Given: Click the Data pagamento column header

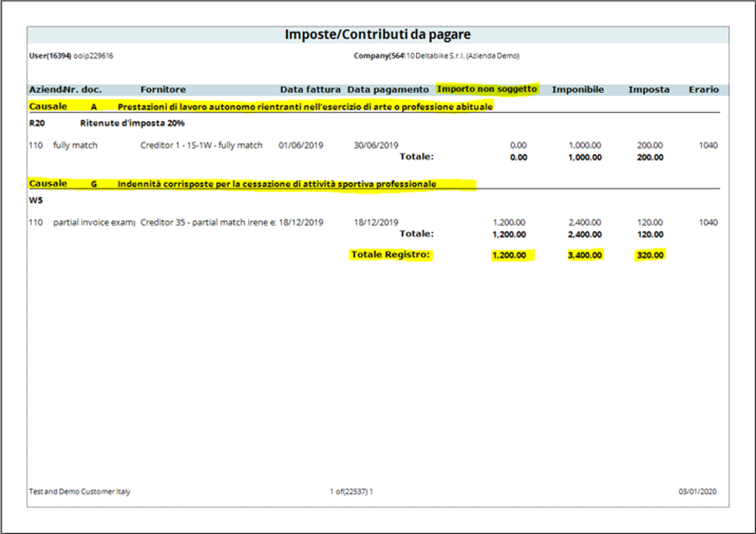Looking at the screenshot, I should tap(388, 90).
